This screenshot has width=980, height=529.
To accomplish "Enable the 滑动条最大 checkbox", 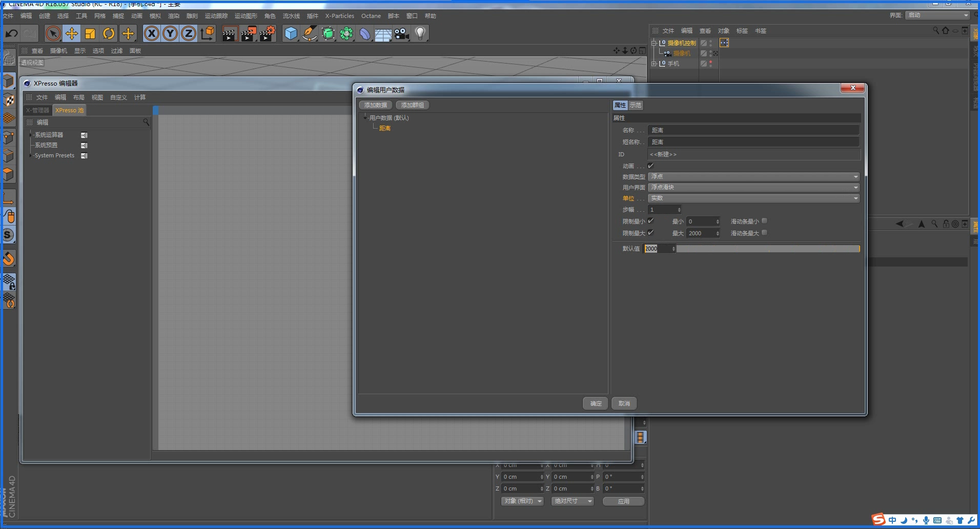I will (x=765, y=233).
